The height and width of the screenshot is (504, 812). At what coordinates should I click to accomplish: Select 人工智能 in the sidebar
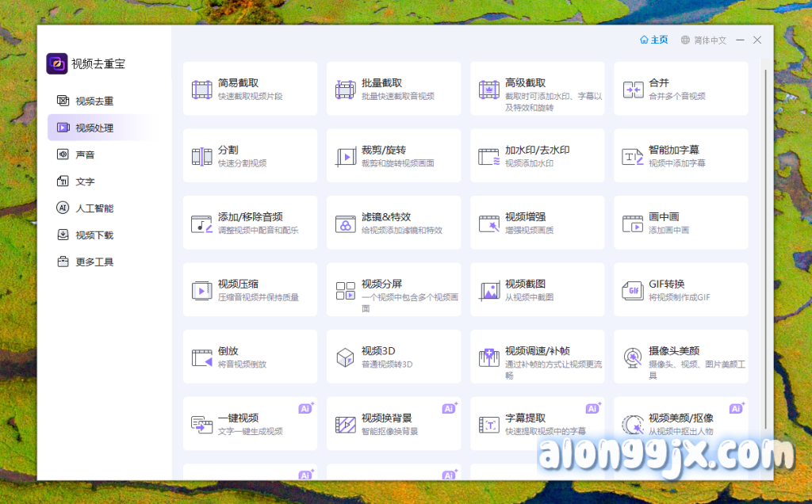(x=94, y=208)
